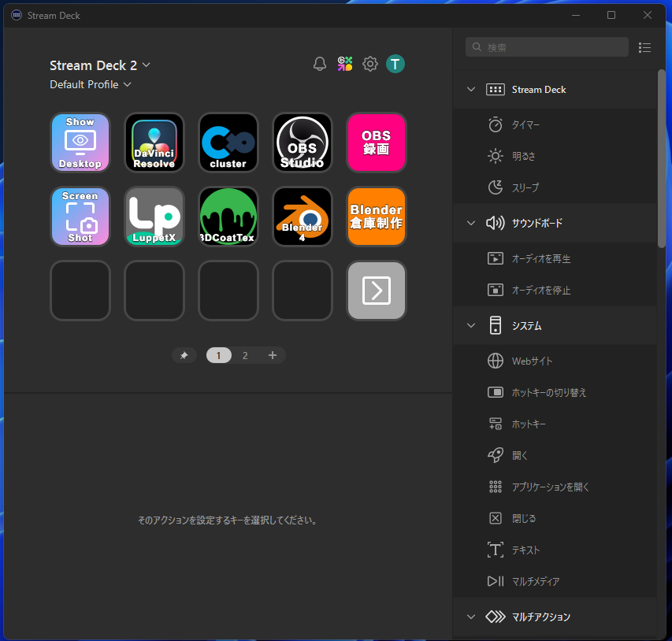
Task: Select the ホットキー action
Action: click(555, 424)
